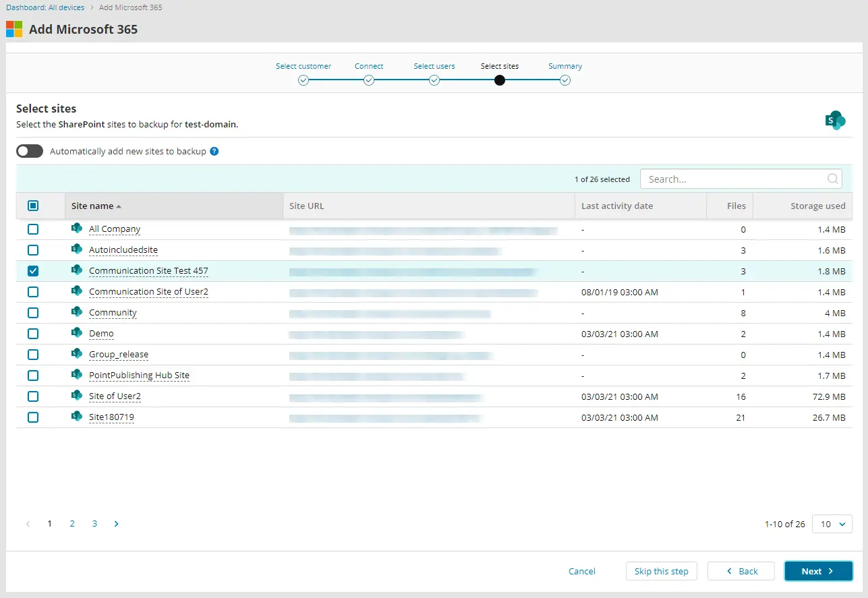This screenshot has width=868, height=598.
Task: Sort by the Files column header
Action: click(x=730, y=206)
